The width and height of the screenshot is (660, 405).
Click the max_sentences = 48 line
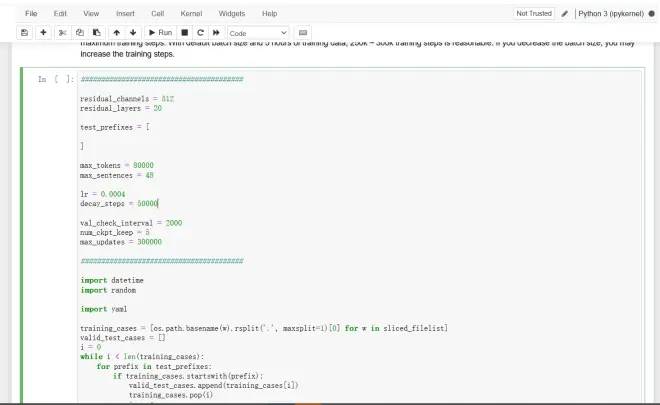(117, 175)
